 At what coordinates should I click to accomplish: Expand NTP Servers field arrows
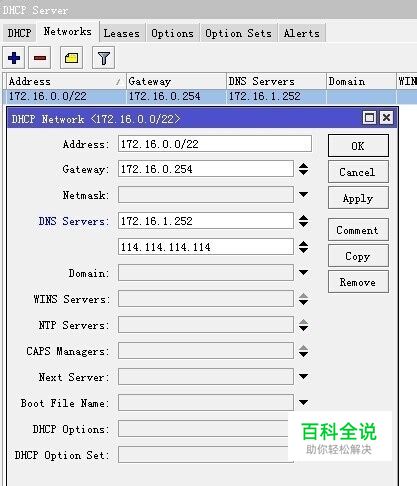(x=303, y=325)
